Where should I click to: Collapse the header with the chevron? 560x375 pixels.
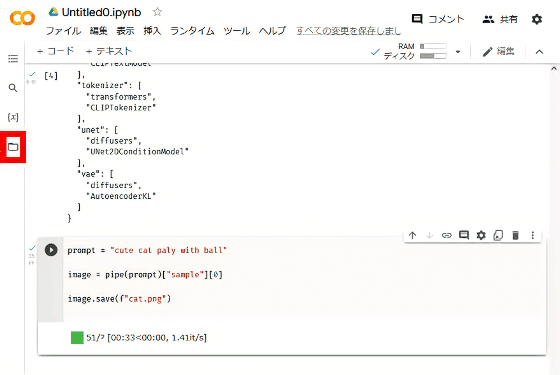(x=539, y=52)
